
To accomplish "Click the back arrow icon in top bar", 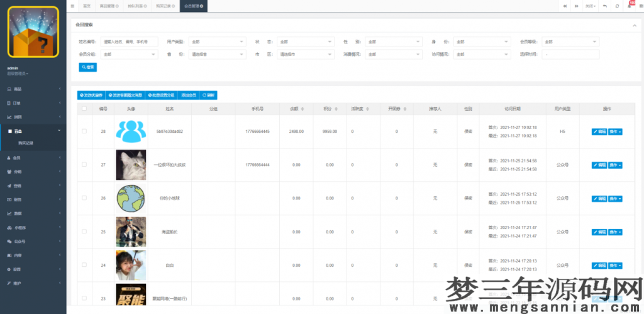I will 605,6.
